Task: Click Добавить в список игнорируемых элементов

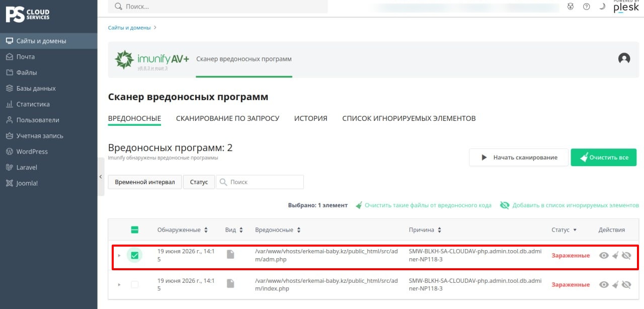Action: [570, 205]
